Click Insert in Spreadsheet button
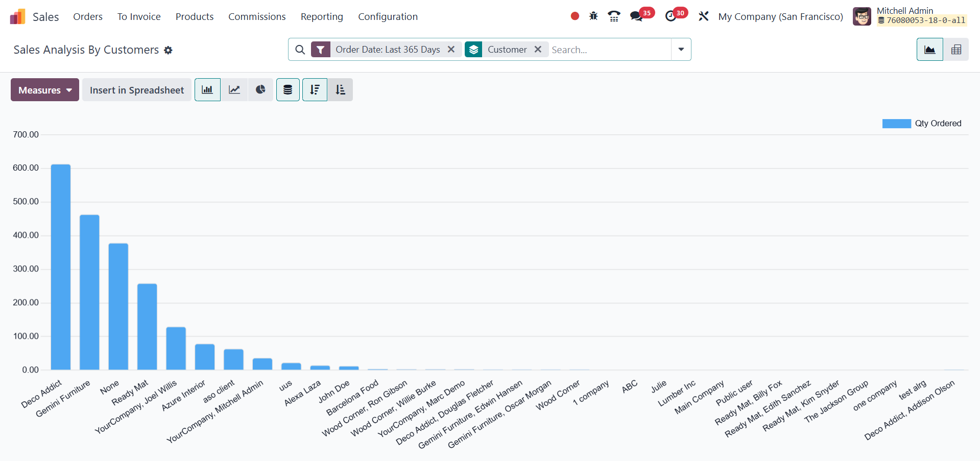 tap(137, 90)
